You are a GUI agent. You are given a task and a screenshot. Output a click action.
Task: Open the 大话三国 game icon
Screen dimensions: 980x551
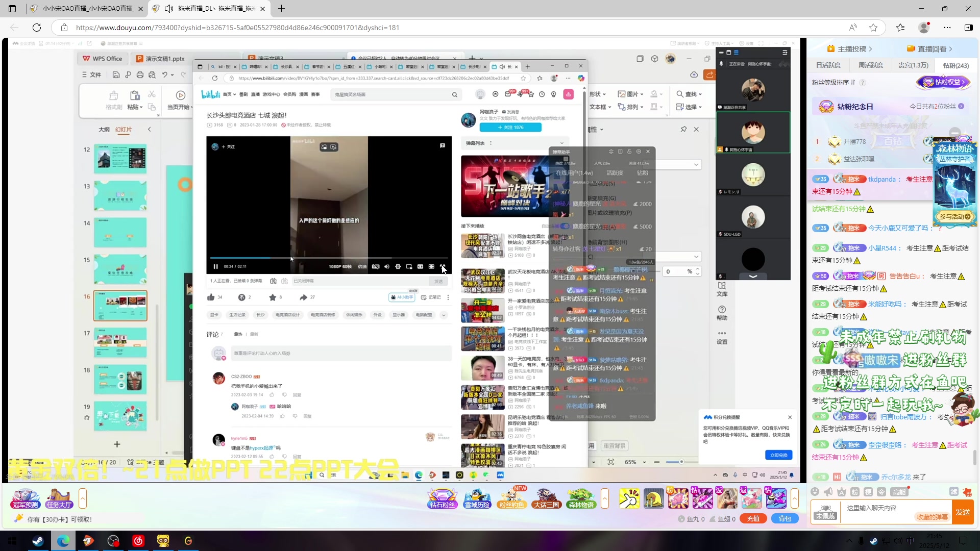[546, 498]
